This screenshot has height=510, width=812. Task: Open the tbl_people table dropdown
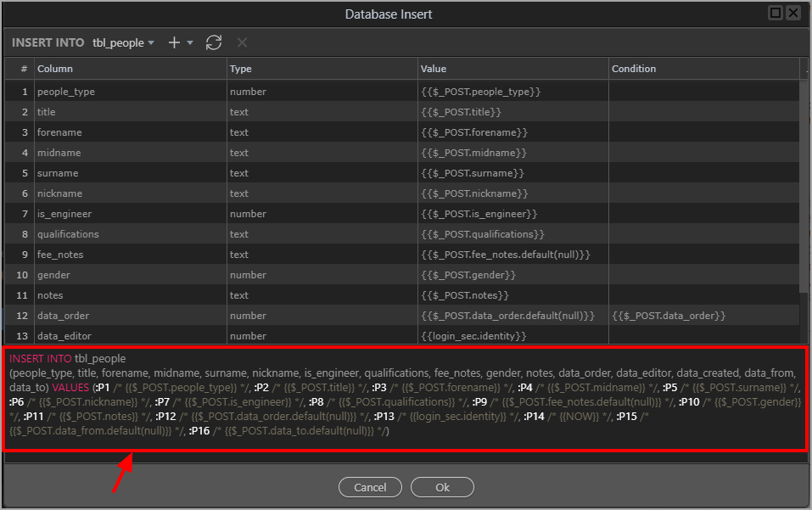[x=123, y=42]
